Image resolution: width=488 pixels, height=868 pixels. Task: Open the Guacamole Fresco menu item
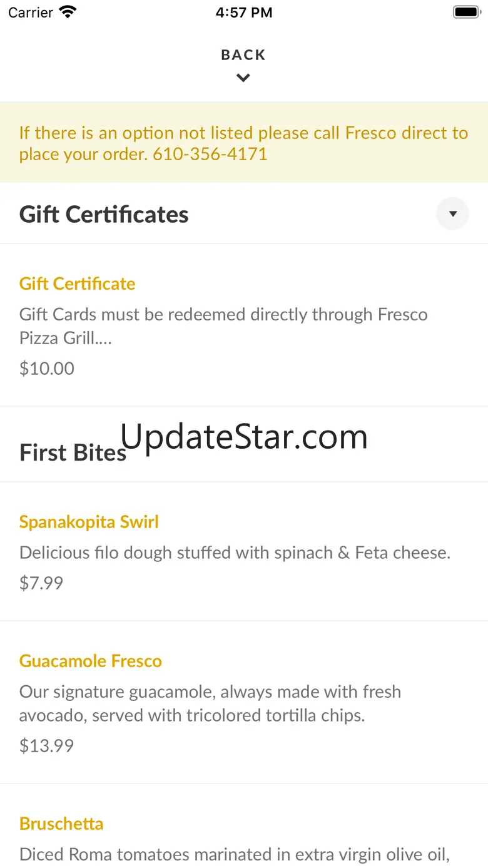click(91, 661)
